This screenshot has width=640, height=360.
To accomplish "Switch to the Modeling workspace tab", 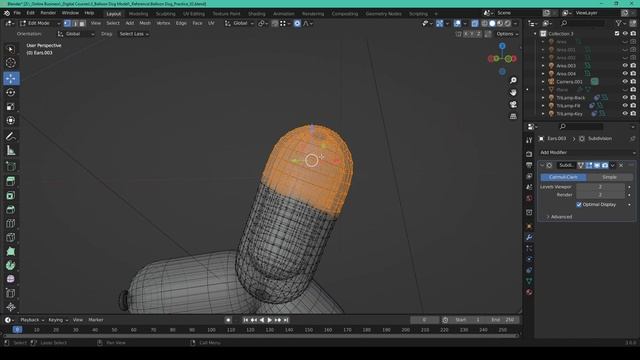I will tap(138, 14).
